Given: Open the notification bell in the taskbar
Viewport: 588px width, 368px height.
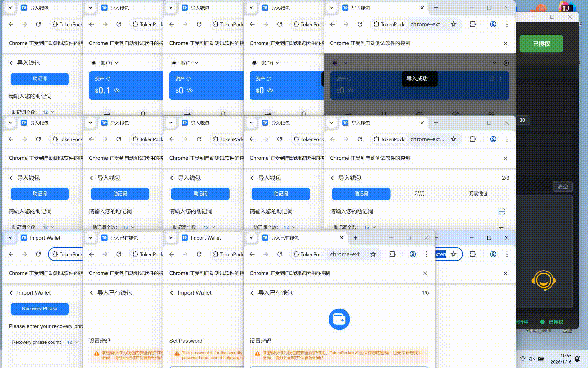Looking at the screenshot, I should [577, 358].
